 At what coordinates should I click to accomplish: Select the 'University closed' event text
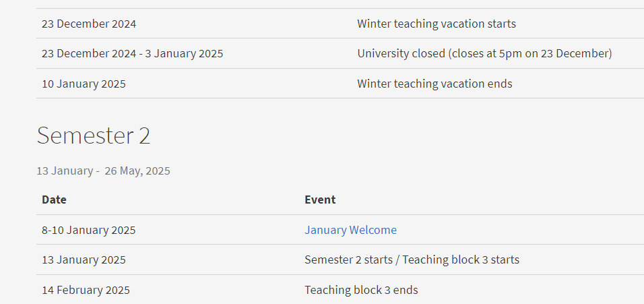401,54
